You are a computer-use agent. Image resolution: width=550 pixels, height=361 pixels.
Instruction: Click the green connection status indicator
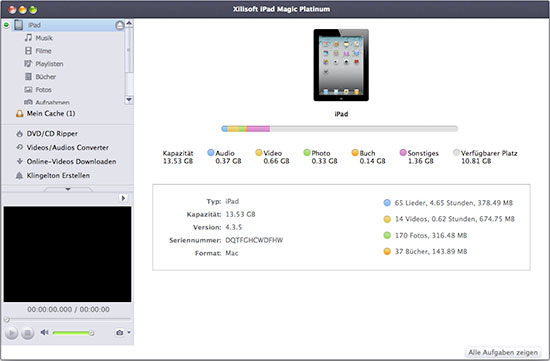[6, 25]
